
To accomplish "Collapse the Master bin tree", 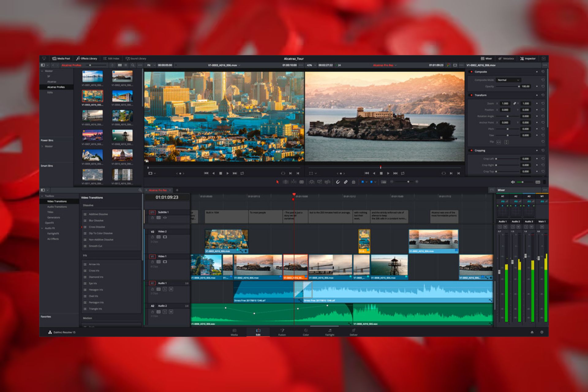I will pos(42,71).
